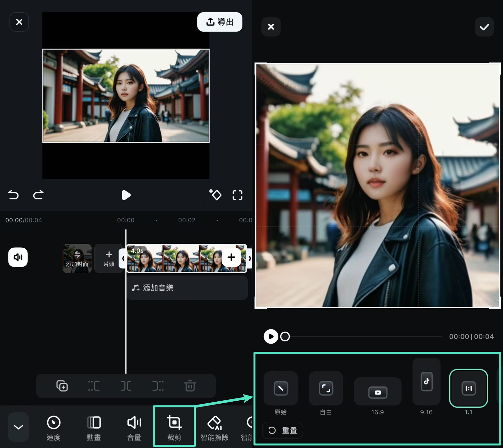
Task: Enter fullscreen preview mode
Action: (238, 195)
